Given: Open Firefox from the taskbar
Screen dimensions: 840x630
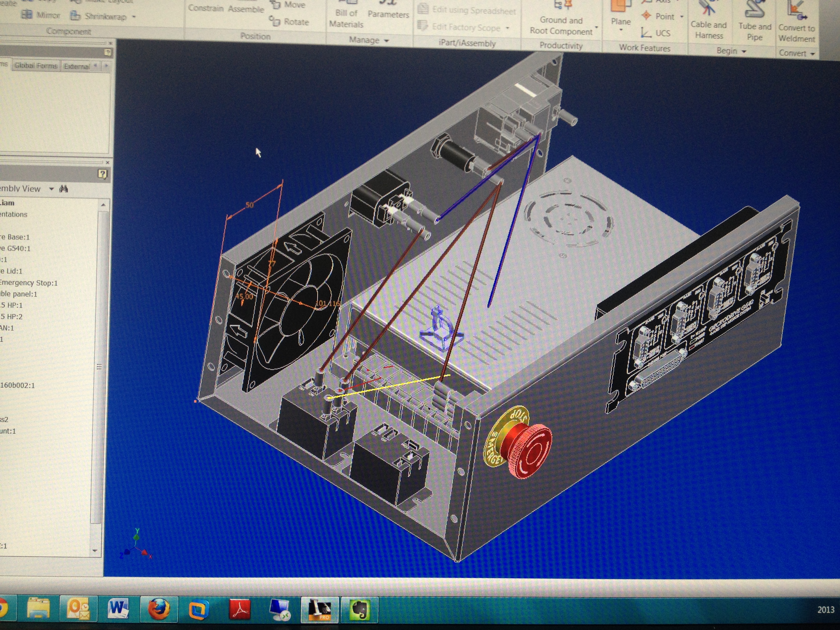Looking at the screenshot, I should 158,609.
